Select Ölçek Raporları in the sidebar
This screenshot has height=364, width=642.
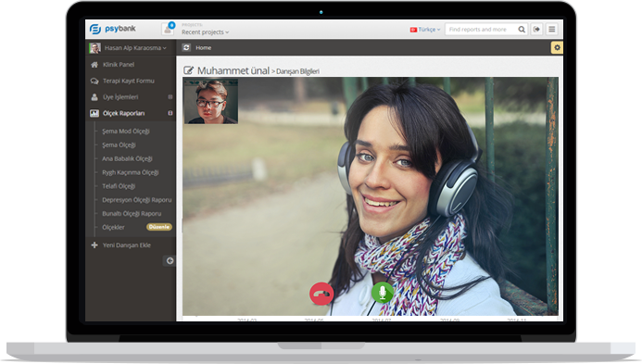click(x=123, y=113)
